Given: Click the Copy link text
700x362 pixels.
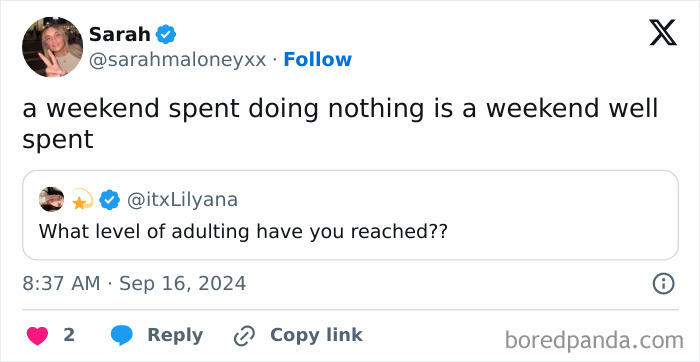Looking at the screenshot, I should coord(316,335).
